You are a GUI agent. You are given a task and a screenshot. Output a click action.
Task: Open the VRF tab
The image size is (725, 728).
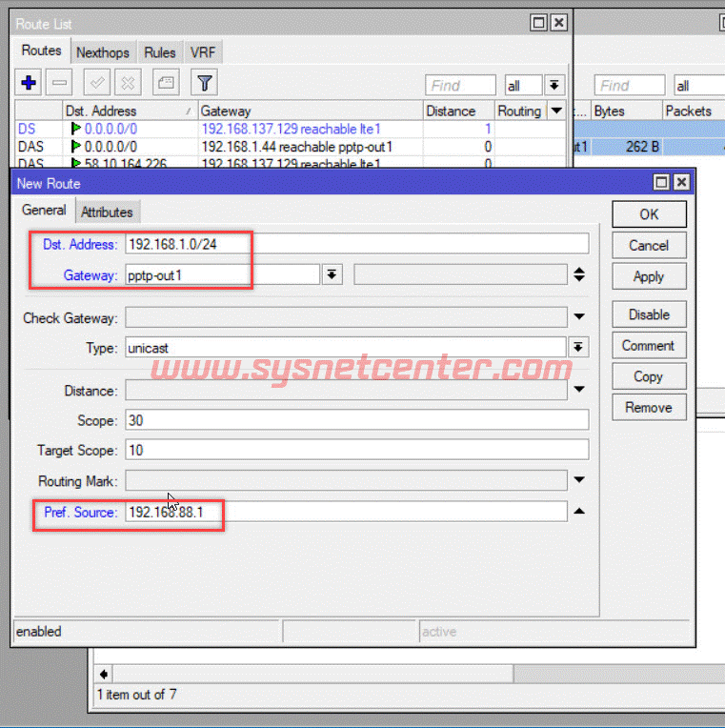point(203,52)
